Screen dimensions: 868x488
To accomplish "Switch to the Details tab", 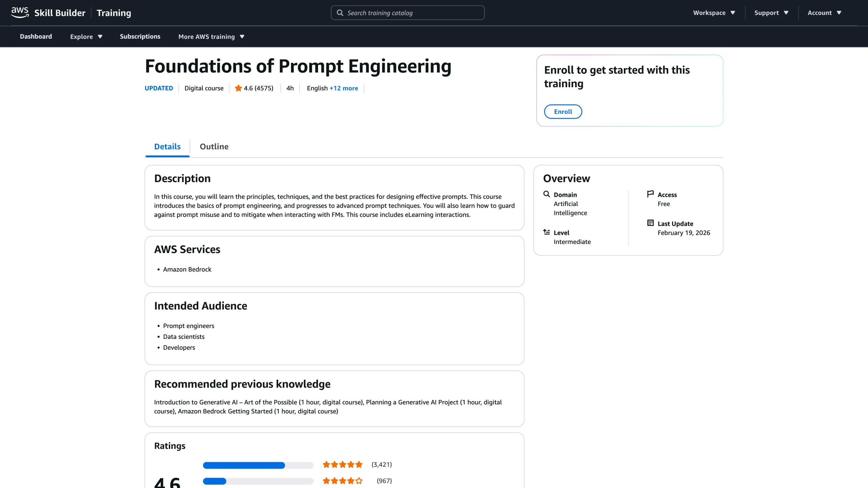I will click(x=167, y=147).
